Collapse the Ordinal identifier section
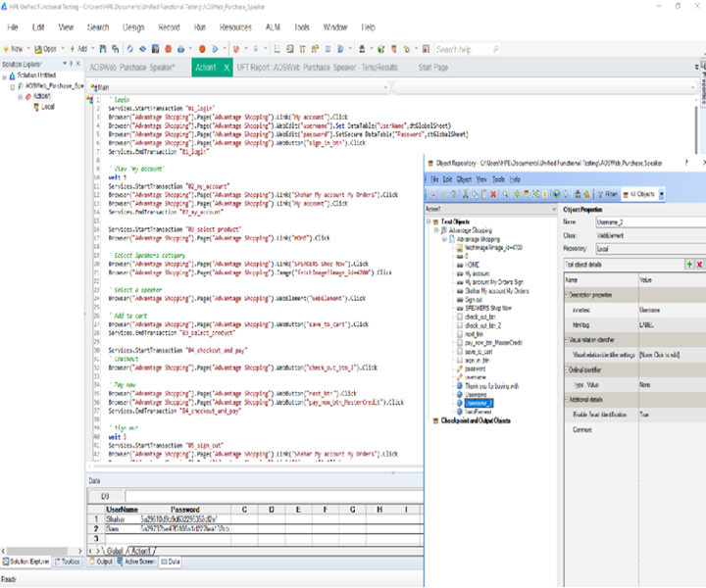 point(567,369)
